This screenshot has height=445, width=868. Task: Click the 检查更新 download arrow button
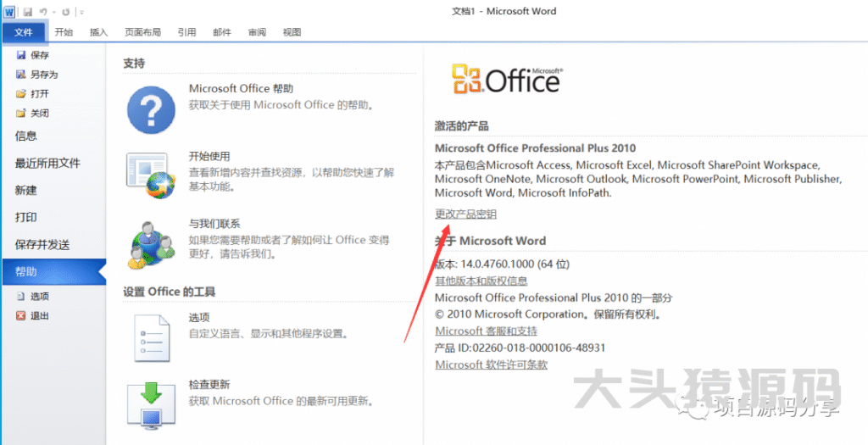(x=152, y=408)
